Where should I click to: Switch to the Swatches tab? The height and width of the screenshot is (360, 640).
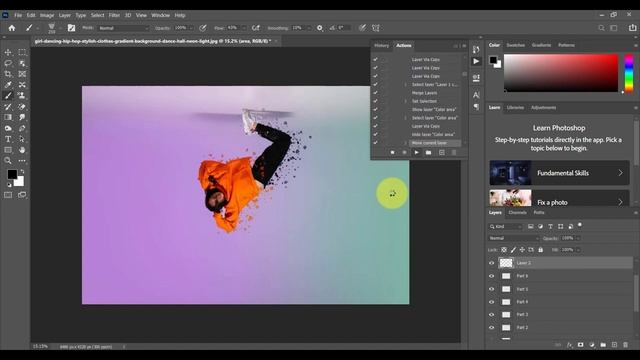516,45
